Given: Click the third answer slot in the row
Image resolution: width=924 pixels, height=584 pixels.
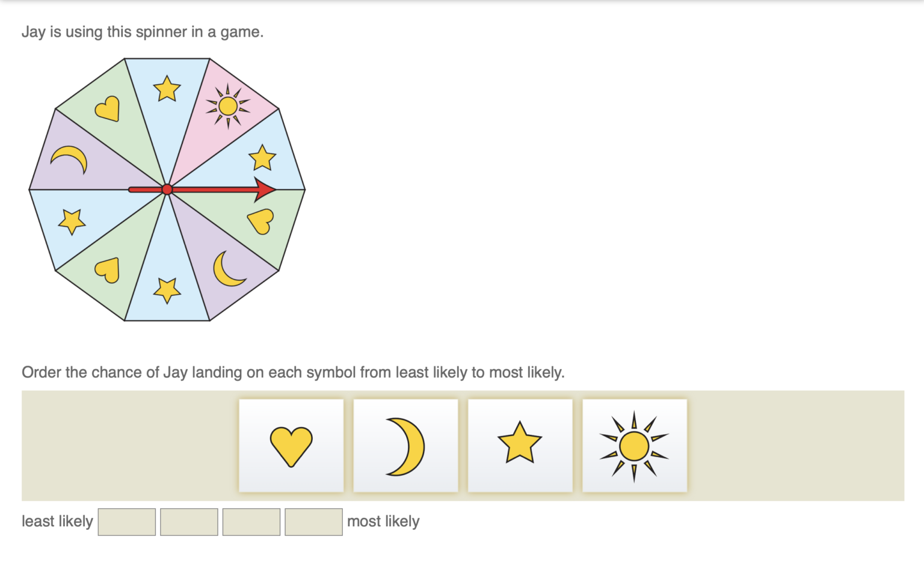Looking at the screenshot, I should [251, 521].
